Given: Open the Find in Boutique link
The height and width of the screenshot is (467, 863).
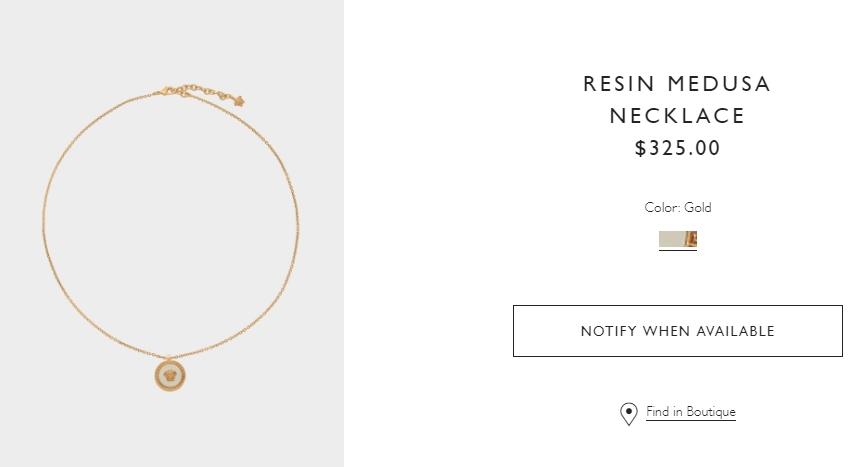Looking at the screenshot, I should (690, 412).
